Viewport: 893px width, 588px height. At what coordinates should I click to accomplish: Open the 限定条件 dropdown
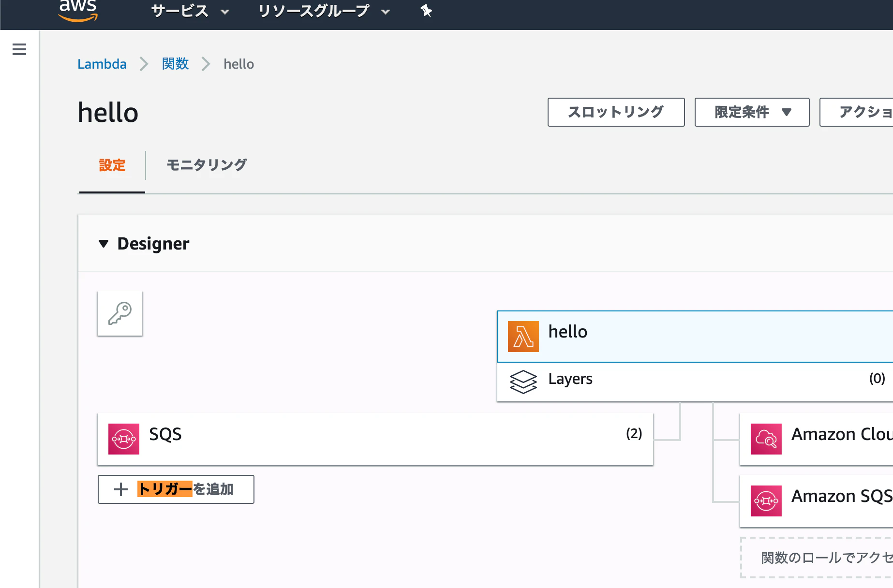click(x=752, y=112)
